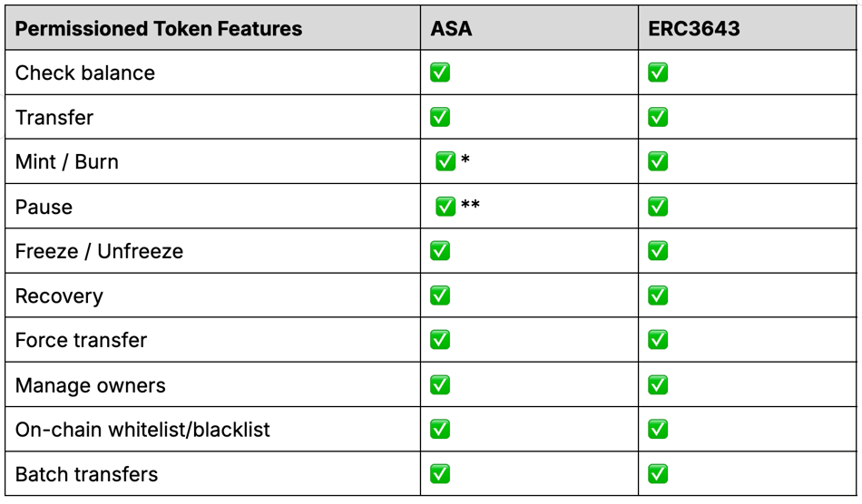Image resolution: width=862 pixels, height=504 pixels.
Task: Click the ERC3643 column header
Action: click(x=694, y=28)
